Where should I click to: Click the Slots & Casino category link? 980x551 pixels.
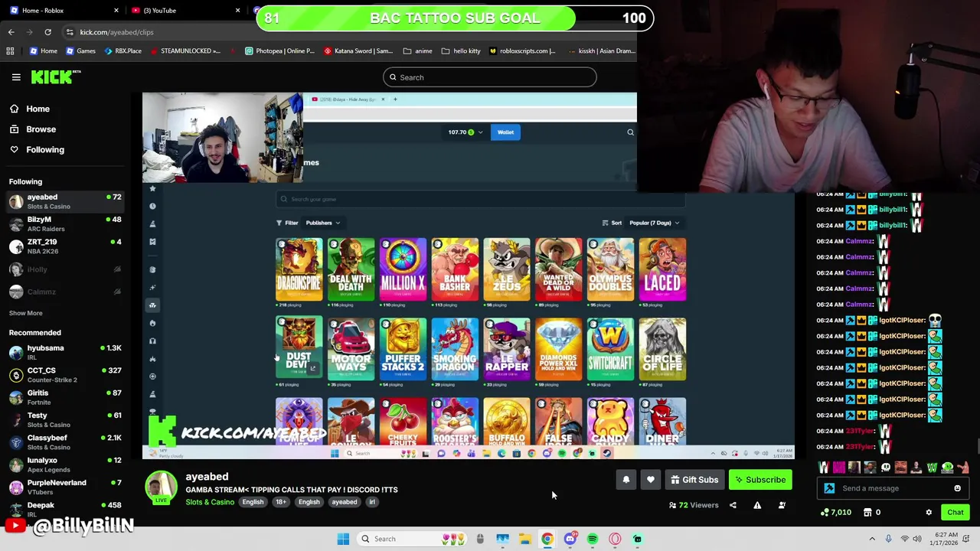click(210, 502)
